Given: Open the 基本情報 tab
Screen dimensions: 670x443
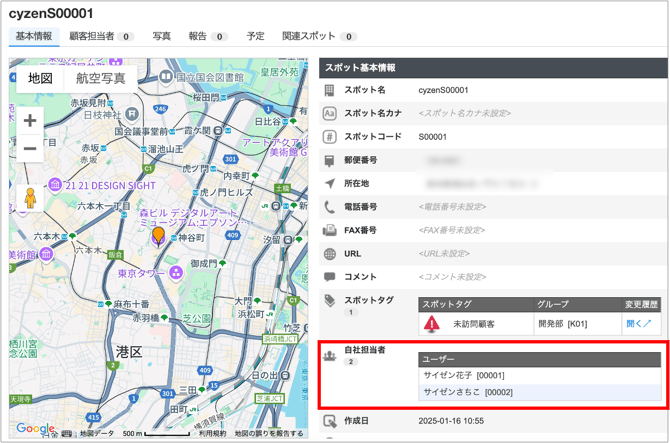Looking at the screenshot, I should point(33,36).
